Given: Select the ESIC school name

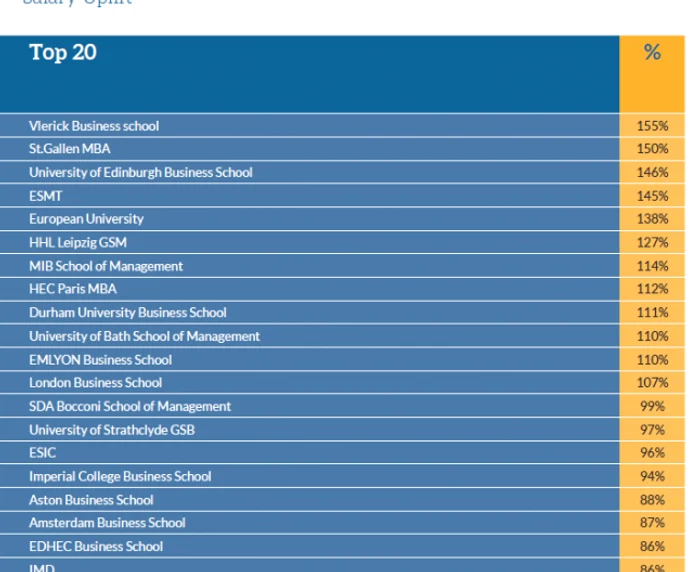Looking at the screenshot, I should tap(43, 453).
